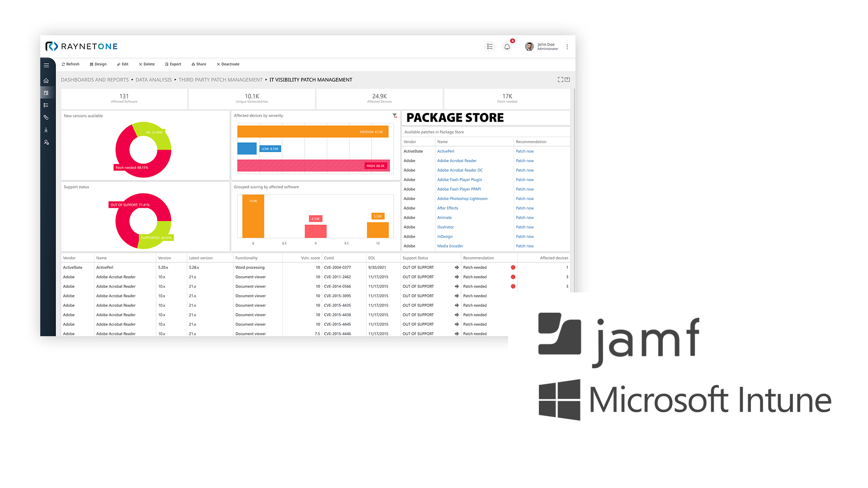Screen dimensions: 868x488
Task: Open the links icon in sidebar
Action: (46, 117)
